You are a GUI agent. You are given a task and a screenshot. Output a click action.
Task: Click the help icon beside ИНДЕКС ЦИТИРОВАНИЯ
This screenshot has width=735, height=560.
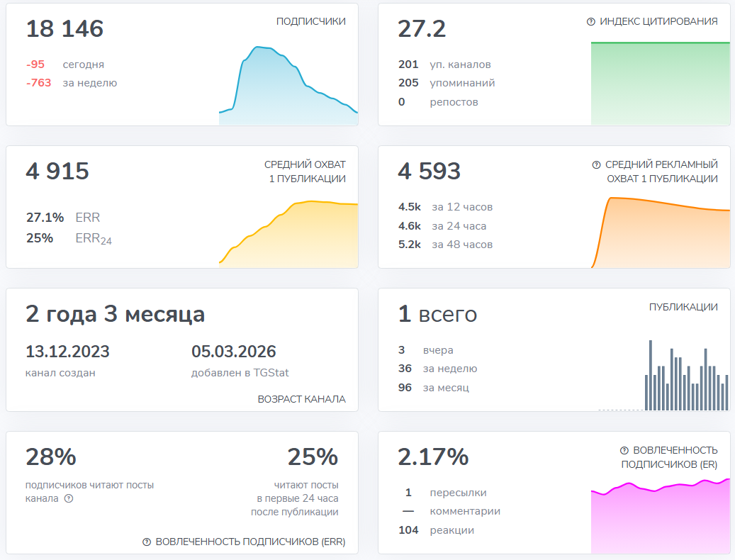click(591, 22)
